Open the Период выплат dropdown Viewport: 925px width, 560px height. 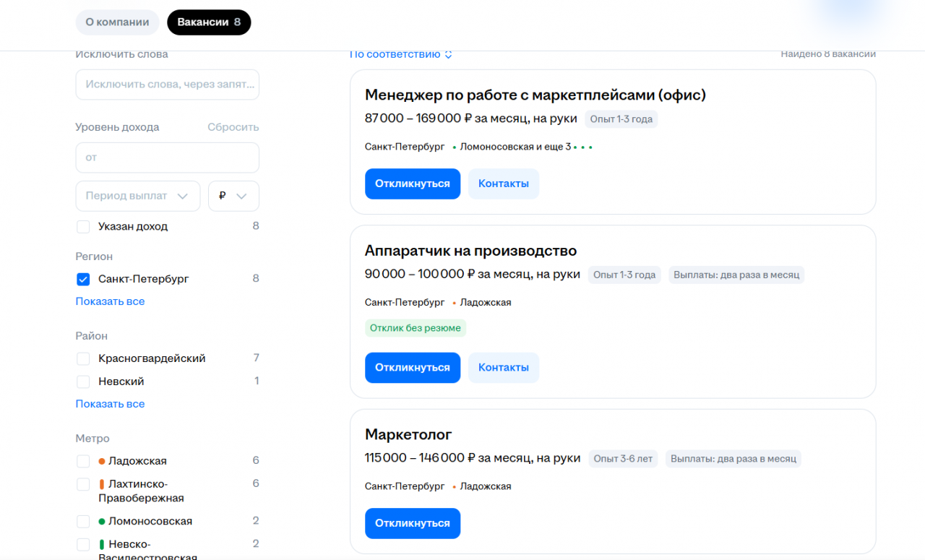point(137,196)
